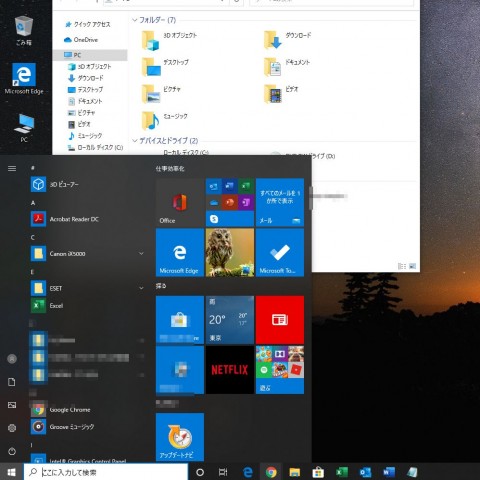
Task: Click the taskbar search box
Action: coord(106,472)
